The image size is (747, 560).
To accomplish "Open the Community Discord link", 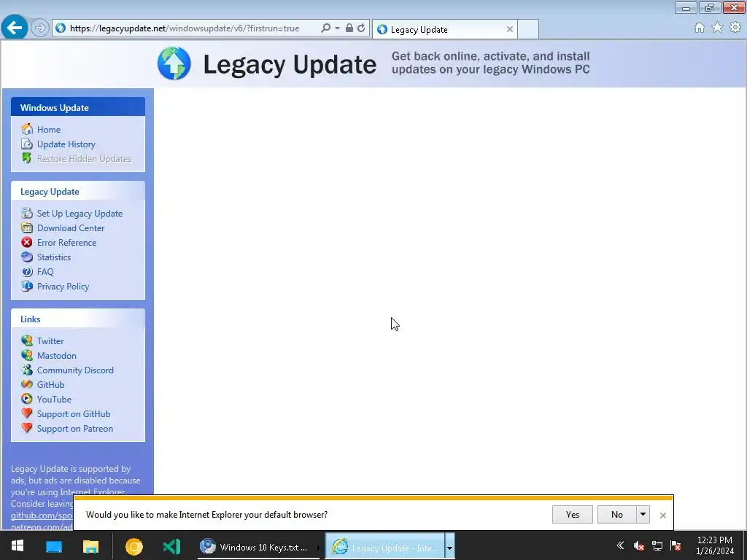I will click(x=75, y=370).
